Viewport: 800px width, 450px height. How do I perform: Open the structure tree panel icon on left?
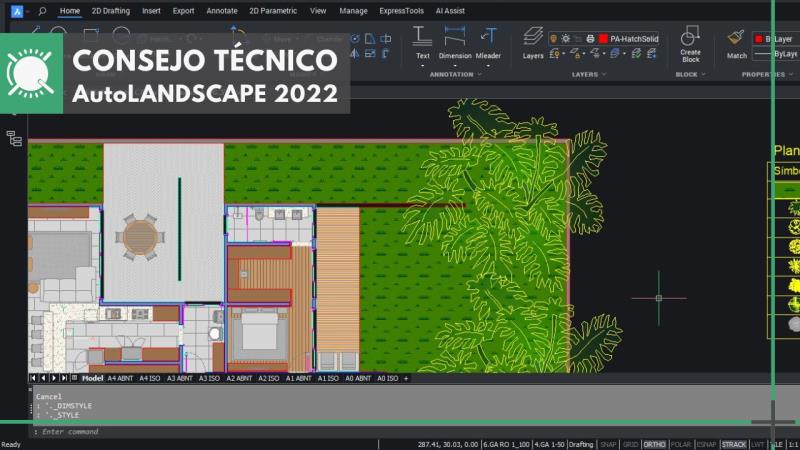coord(14,138)
